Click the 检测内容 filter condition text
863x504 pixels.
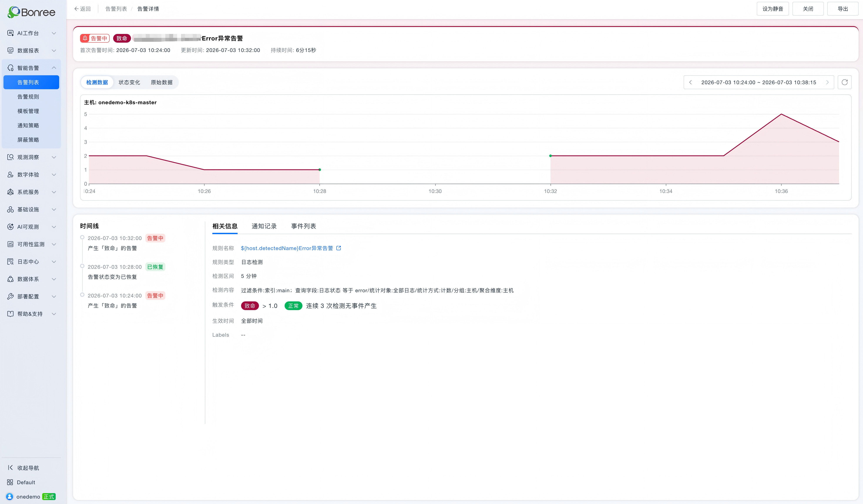pyautogui.click(x=377, y=290)
